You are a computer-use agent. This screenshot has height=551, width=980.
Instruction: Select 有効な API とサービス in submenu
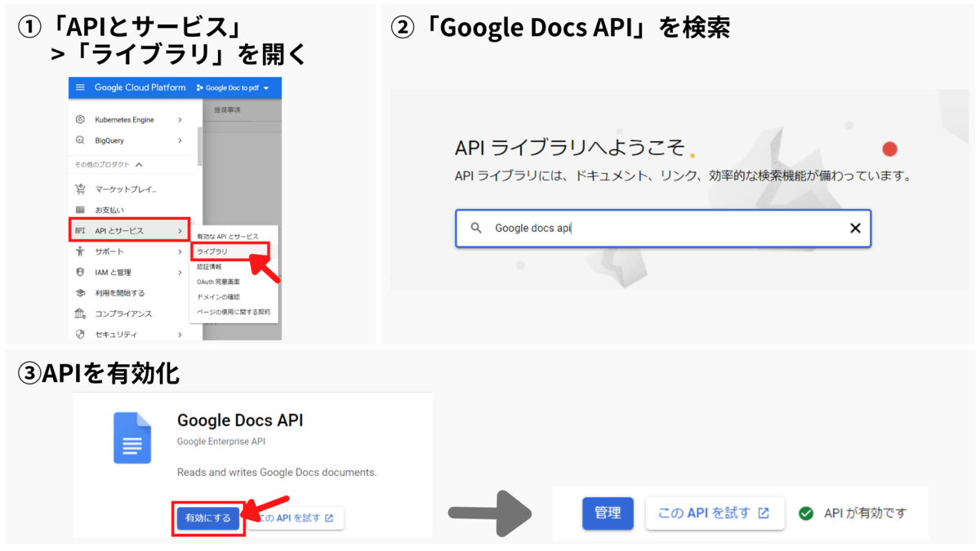tap(227, 237)
